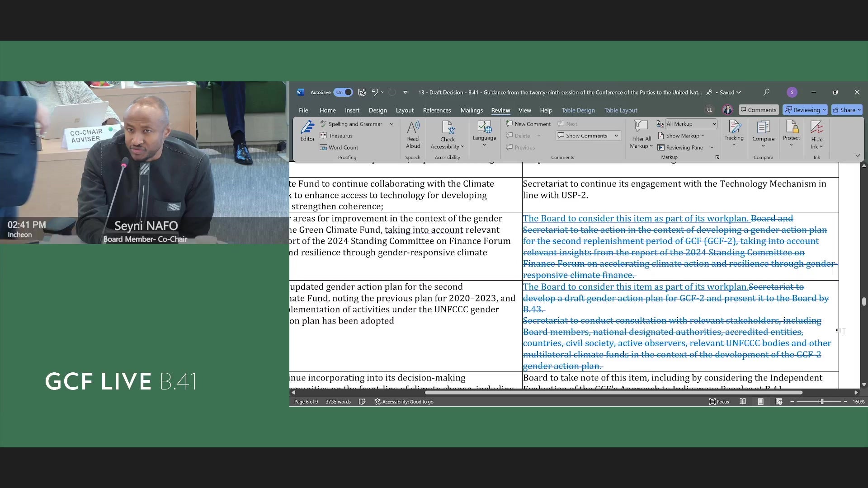
Task: Open the Protect document tool
Action: 791,133
